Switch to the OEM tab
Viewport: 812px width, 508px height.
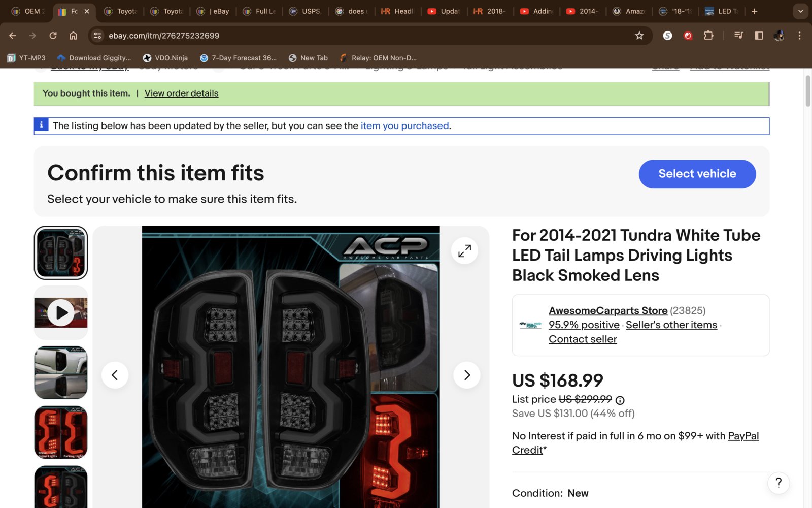[x=28, y=11]
